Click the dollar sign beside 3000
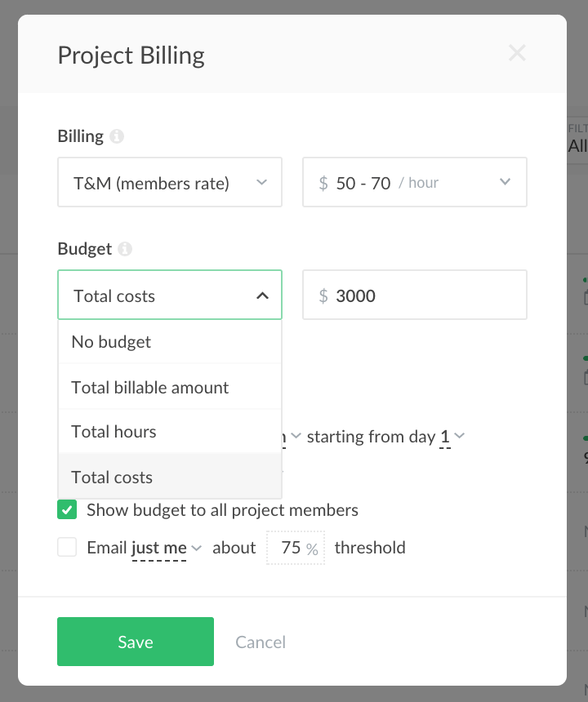 pos(323,295)
